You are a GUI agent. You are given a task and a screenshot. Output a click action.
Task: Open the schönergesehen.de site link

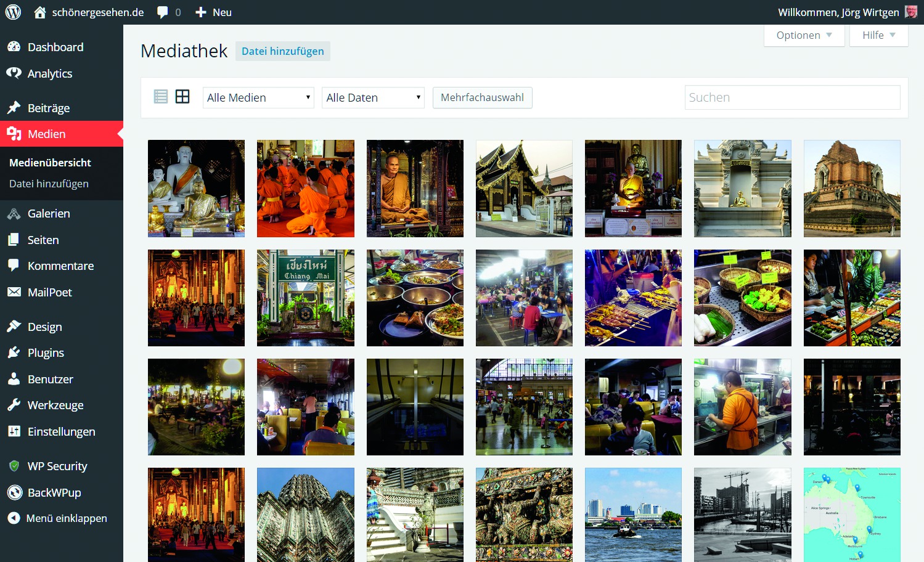tap(98, 12)
